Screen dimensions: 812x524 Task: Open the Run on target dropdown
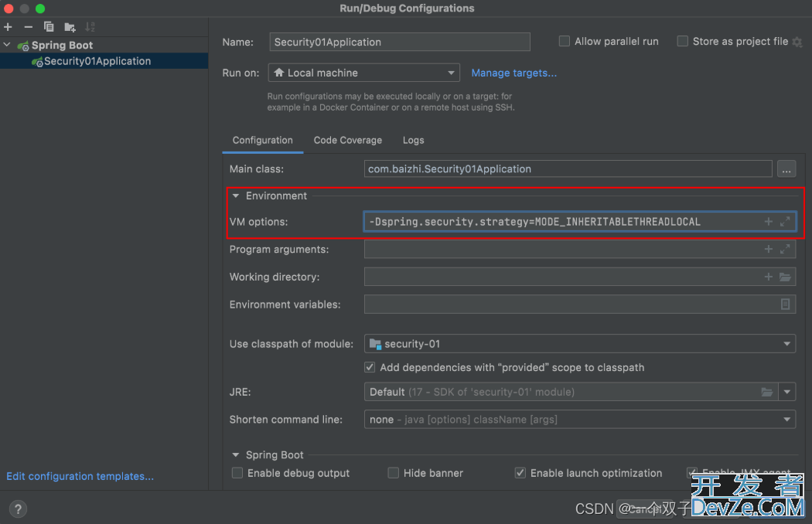click(451, 73)
